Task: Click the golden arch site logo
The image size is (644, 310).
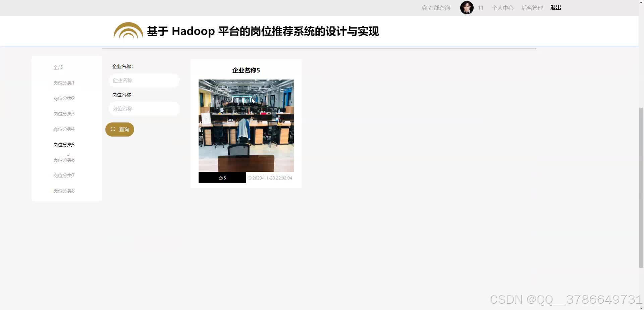Action: tap(128, 31)
